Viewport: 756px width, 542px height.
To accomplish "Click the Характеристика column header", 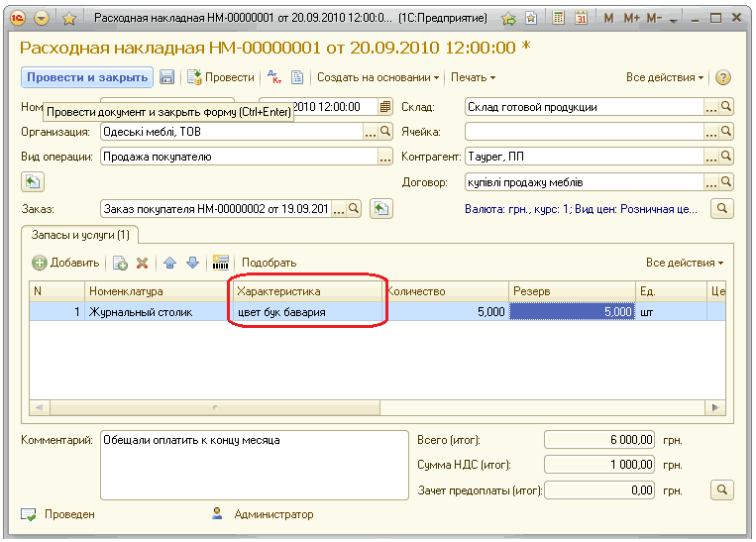I will click(307, 291).
